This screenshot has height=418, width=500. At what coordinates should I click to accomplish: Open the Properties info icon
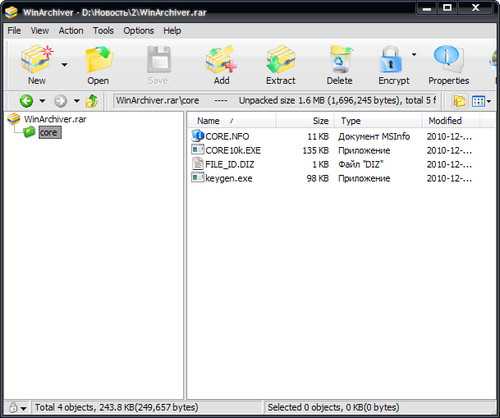(x=448, y=59)
